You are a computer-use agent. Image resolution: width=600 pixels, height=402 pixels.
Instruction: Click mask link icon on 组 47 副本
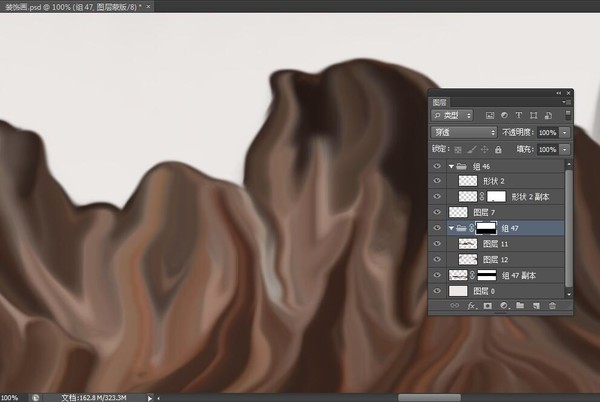point(473,275)
